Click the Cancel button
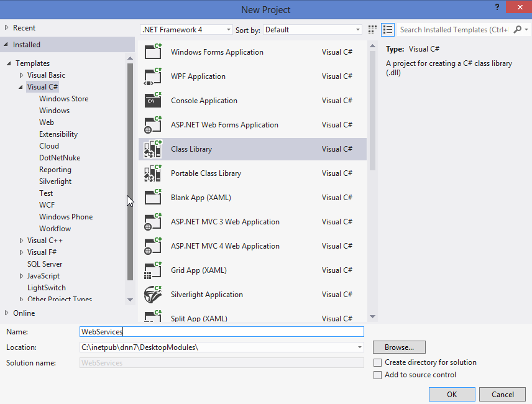Screen dimensions: 532x404 (x=503, y=395)
